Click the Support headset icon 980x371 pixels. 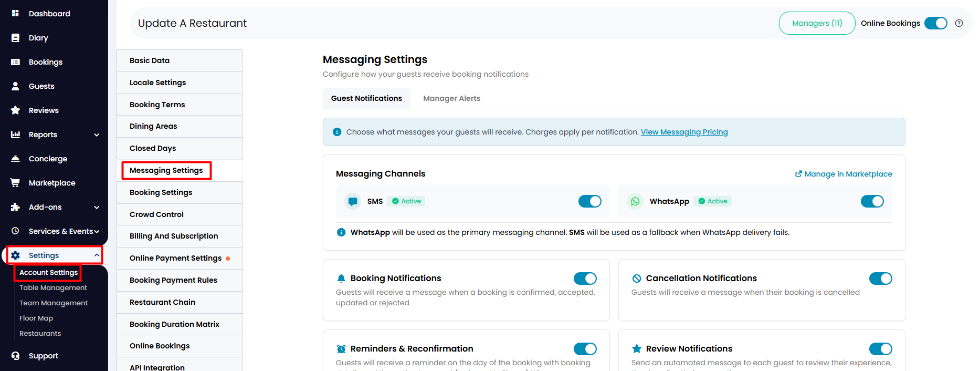click(15, 356)
